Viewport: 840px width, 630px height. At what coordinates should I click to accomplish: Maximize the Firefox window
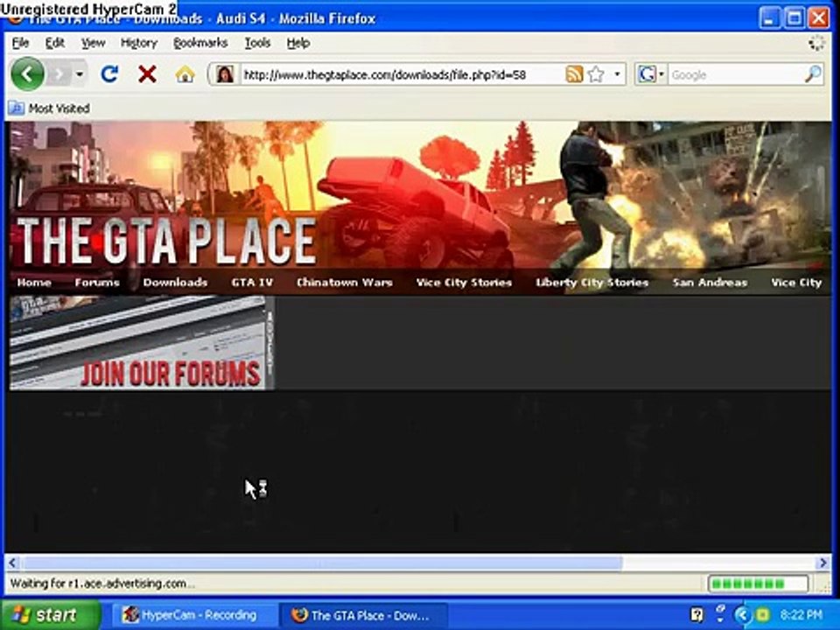click(794, 19)
